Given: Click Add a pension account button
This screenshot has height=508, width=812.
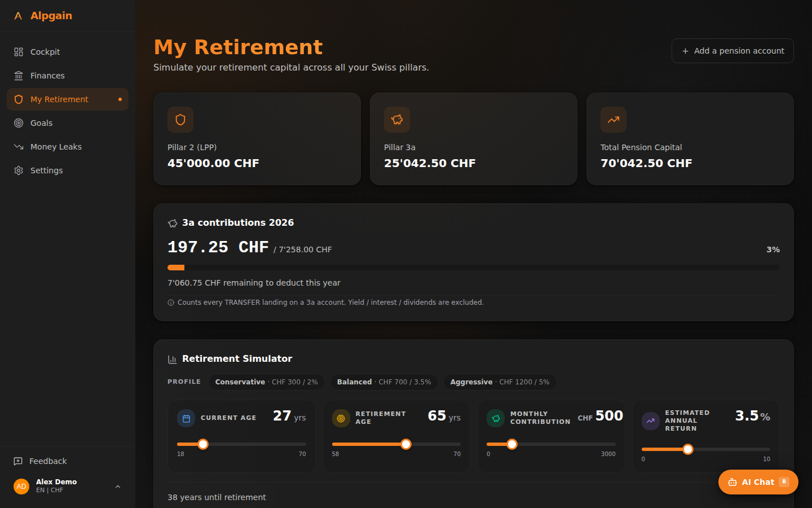Looking at the screenshot, I should tap(732, 51).
